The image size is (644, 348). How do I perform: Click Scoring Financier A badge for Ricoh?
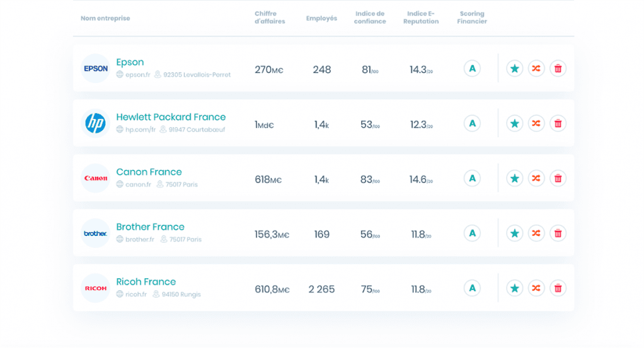click(472, 288)
